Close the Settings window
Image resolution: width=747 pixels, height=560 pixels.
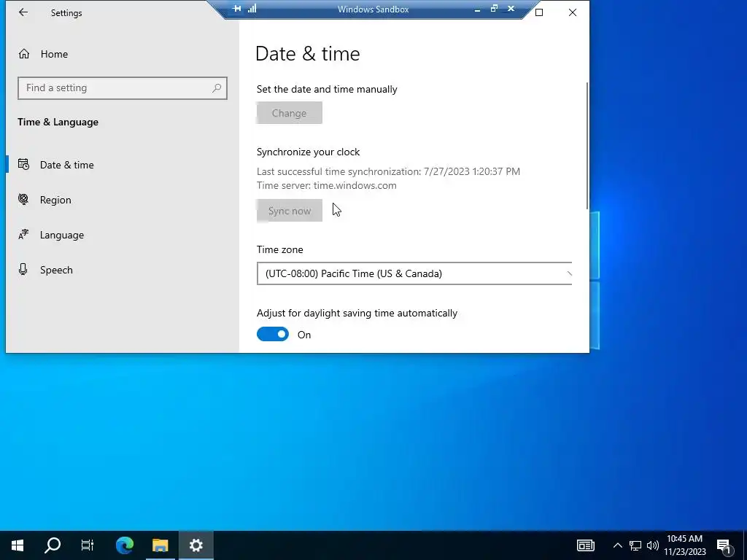573,12
